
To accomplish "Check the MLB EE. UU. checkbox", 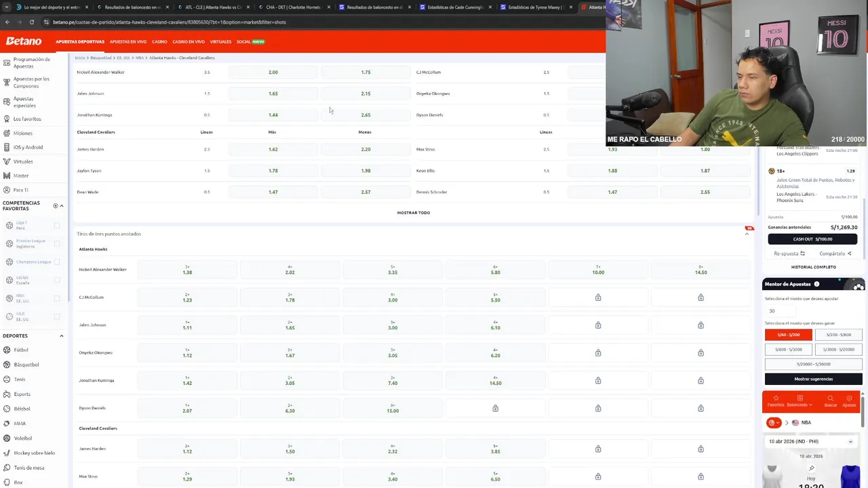I will point(56,317).
